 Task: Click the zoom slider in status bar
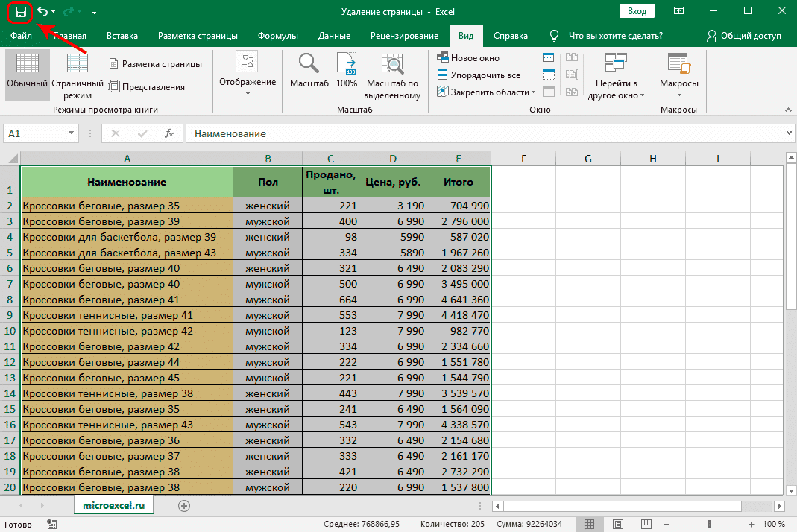tap(709, 525)
